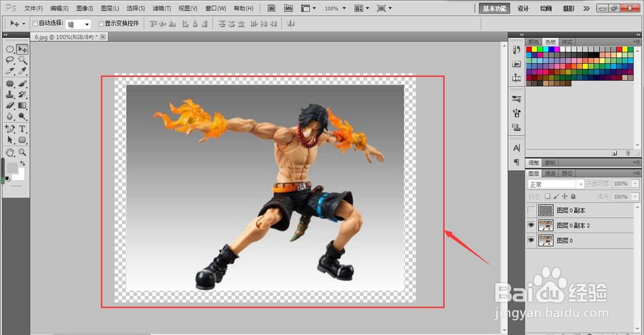Toggle lock all padlock icon
Image resolution: width=644 pixels, height=335 pixels.
[573, 196]
